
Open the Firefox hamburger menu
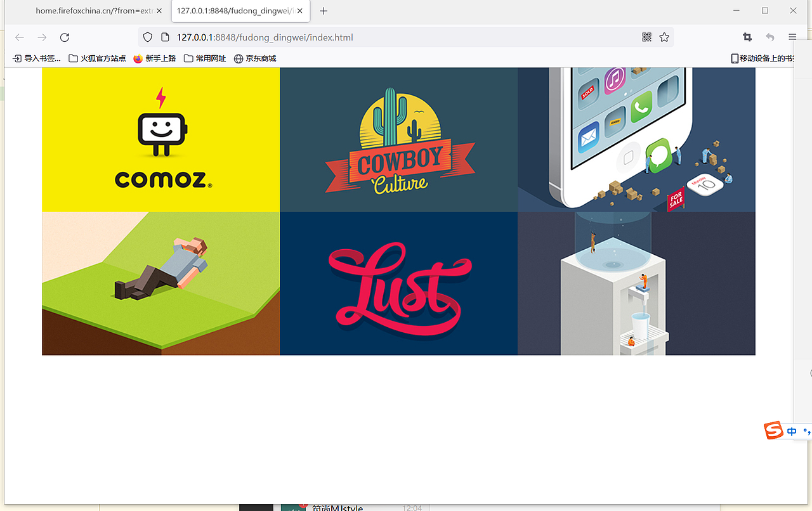[x=792, y=37]
